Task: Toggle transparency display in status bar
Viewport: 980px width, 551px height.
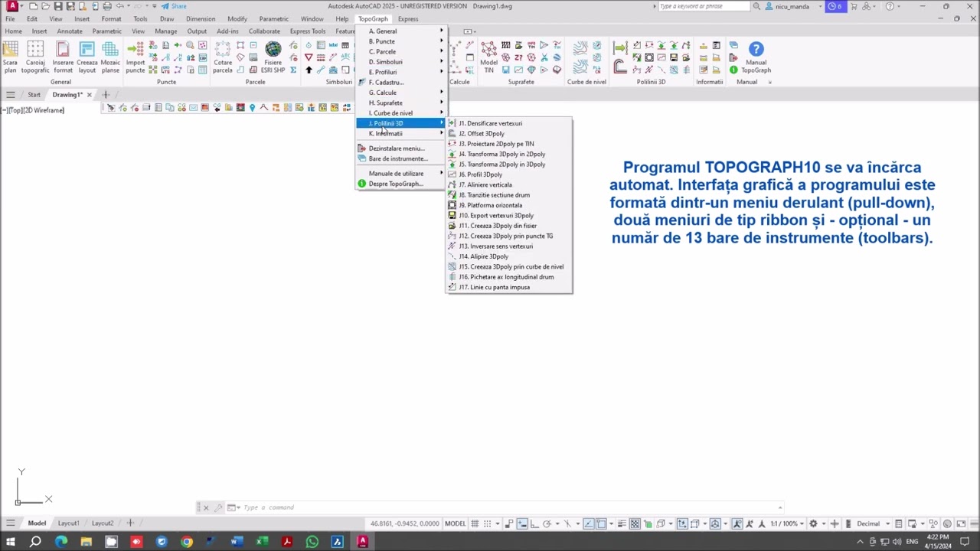Action: click(x=635, y=523)
